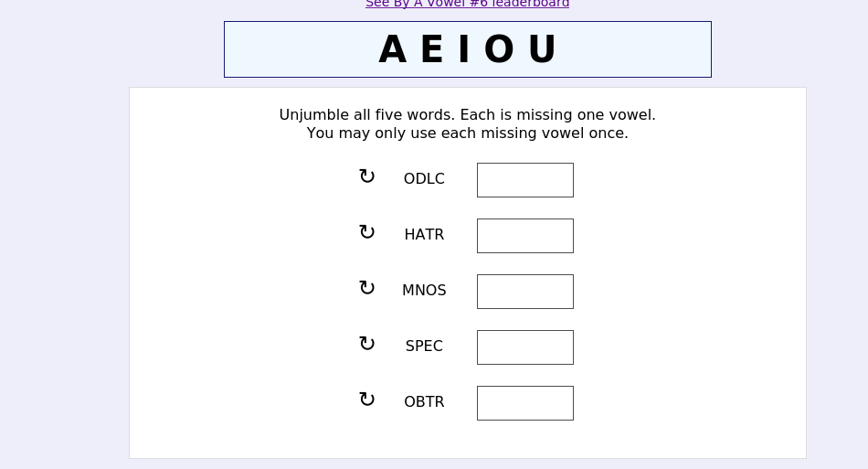Click the letter E in vowel banner
This screenshot has height=469, width=868.
[432, 50]
